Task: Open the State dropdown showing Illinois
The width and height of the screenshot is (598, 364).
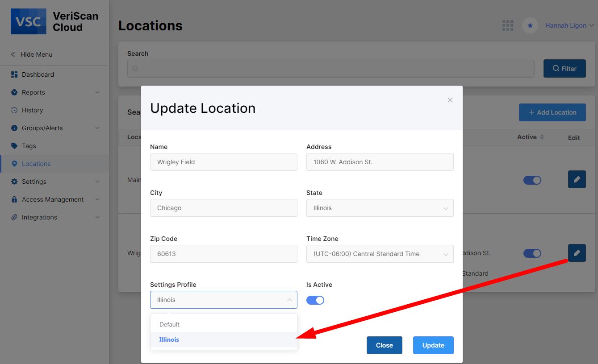Action: (x=380, y=208)
